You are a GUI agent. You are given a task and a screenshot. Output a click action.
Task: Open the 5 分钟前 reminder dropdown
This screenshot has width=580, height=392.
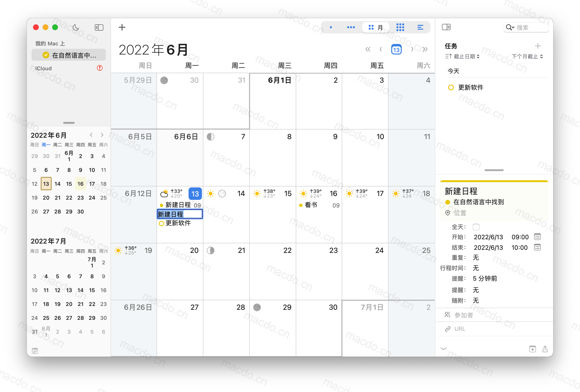click(x=485, y=278)
